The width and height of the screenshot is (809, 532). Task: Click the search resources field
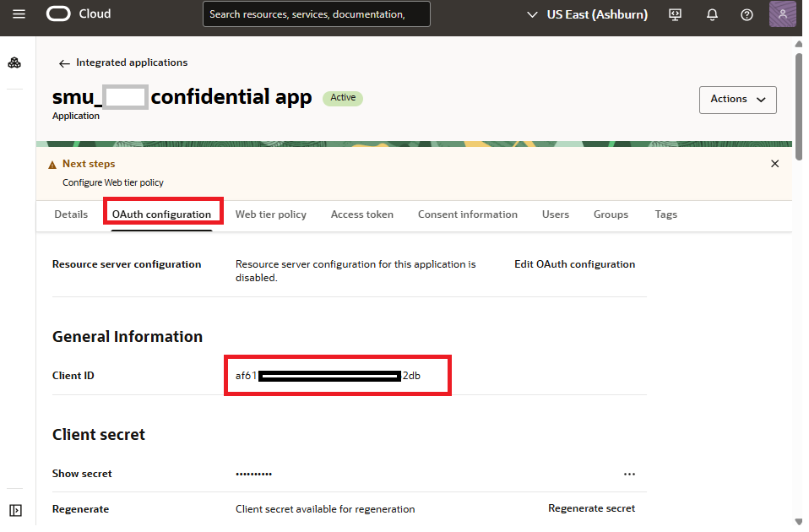click(x=316, y=14)
